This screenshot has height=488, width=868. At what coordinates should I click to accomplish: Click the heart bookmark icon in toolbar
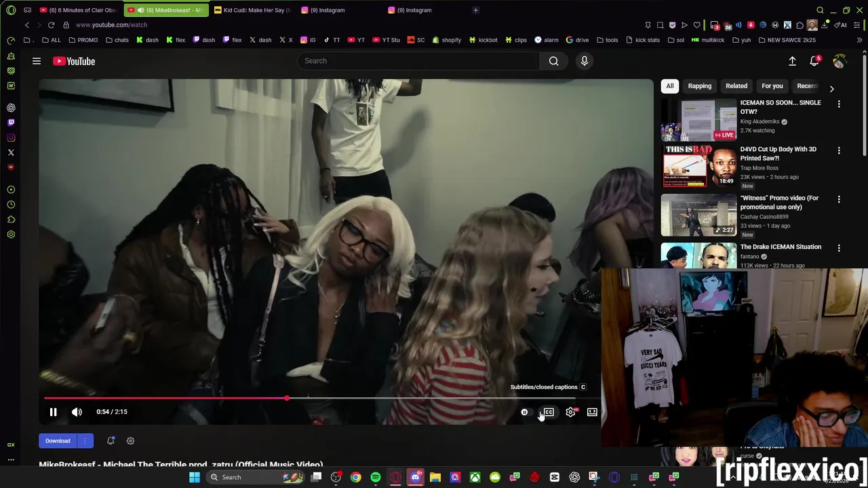(696, 25)
